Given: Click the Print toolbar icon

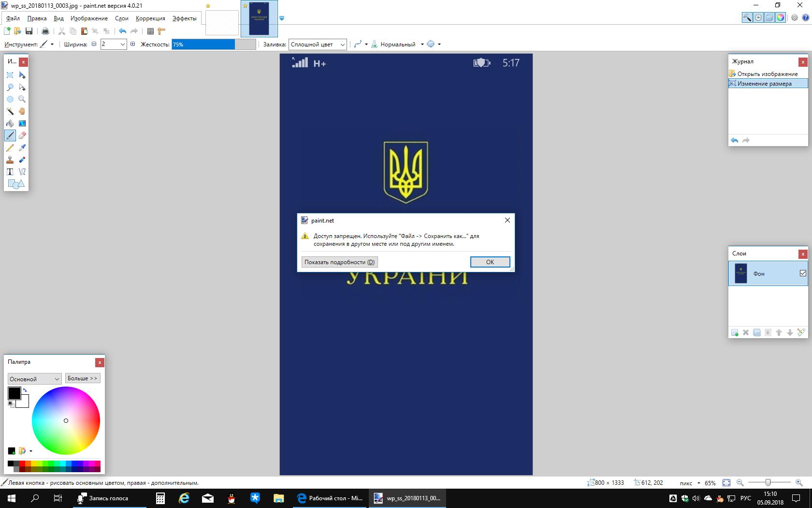Looking at the screenshot, I should 45,31.
